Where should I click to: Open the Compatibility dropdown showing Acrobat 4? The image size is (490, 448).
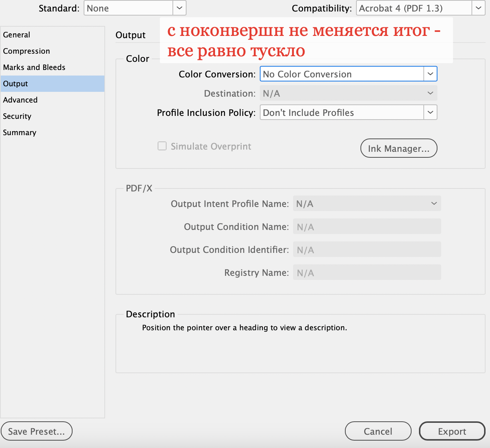click(x=421, y=8)
